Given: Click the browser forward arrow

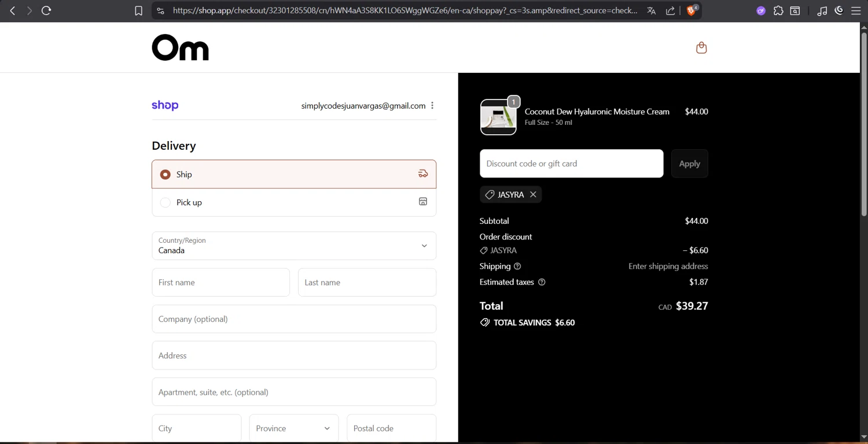Looking at the screenshot, I should [29, 10].
